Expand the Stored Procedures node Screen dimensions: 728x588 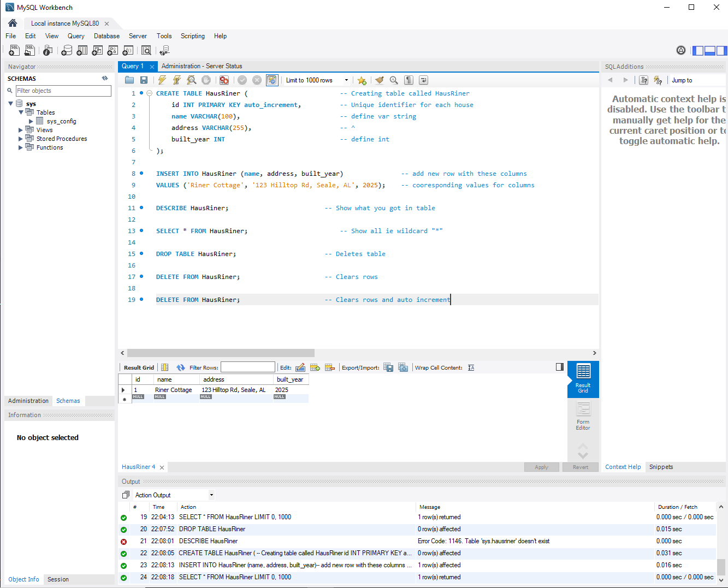tap(21, 139)
